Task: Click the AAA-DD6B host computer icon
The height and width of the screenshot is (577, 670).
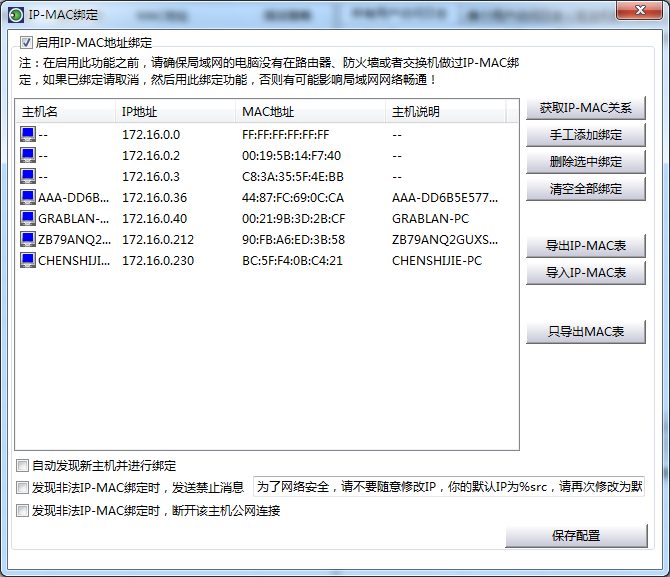Action: (28, 197)
